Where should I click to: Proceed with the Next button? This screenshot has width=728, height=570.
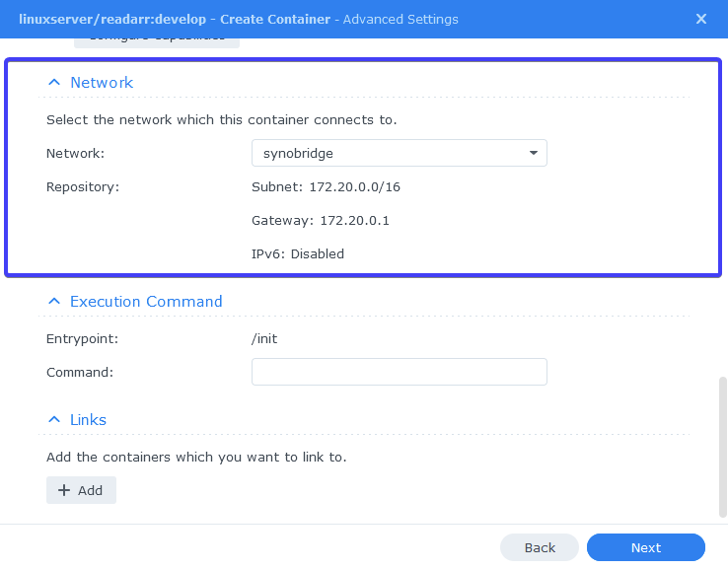646,547
